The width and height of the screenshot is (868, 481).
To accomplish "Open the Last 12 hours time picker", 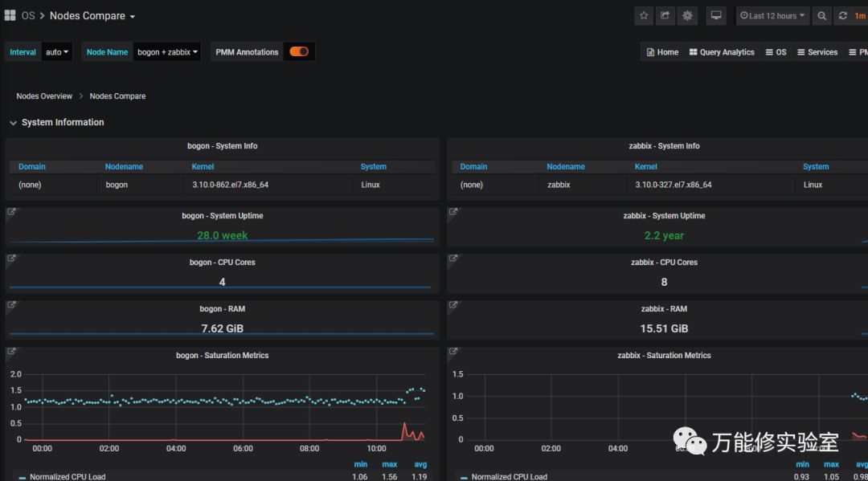I will pyautogui.click(x=772, y=15).
